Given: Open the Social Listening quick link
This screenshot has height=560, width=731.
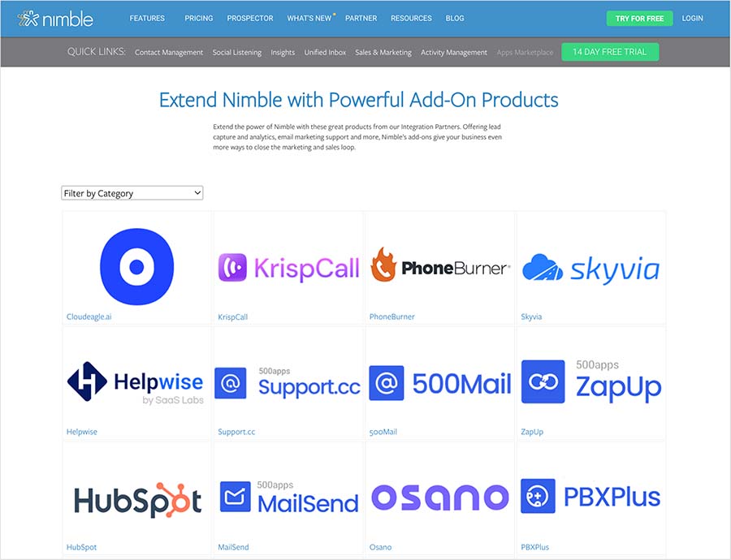Looking at the screenshot, I should (237, 52).
